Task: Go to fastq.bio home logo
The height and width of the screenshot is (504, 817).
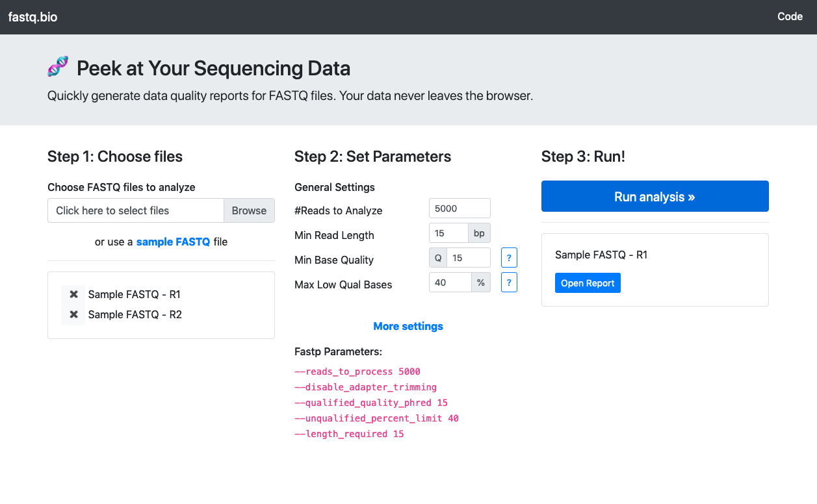Action: [x=32, y=17]
